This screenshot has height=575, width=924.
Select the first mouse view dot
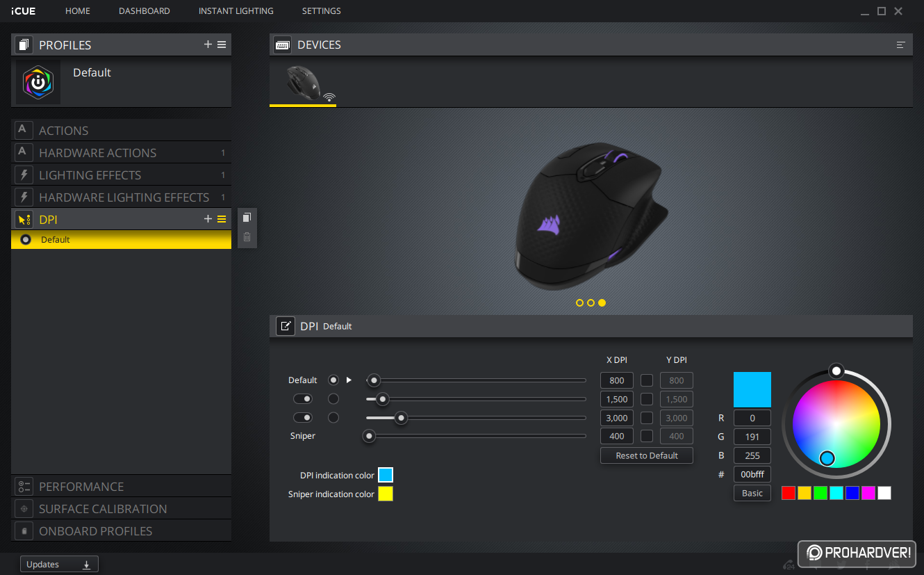pos(579,302)
